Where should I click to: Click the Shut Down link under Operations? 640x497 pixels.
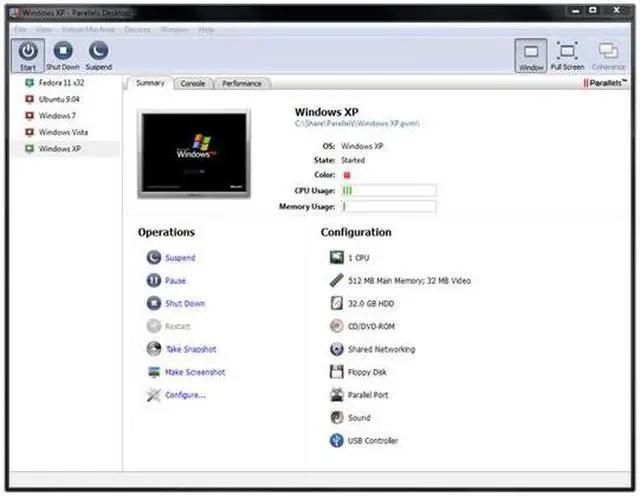(185, 304)
